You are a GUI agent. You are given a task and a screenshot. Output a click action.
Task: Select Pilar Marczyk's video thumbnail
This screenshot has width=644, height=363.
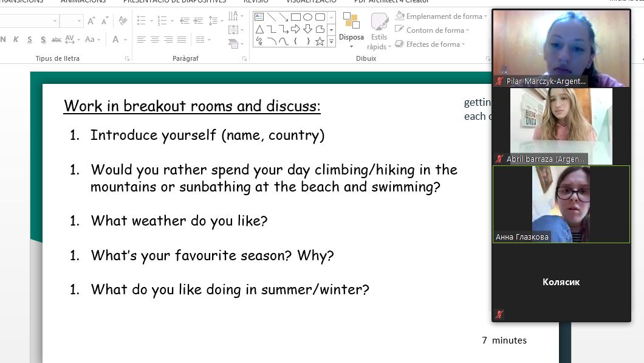pos(561,48)
